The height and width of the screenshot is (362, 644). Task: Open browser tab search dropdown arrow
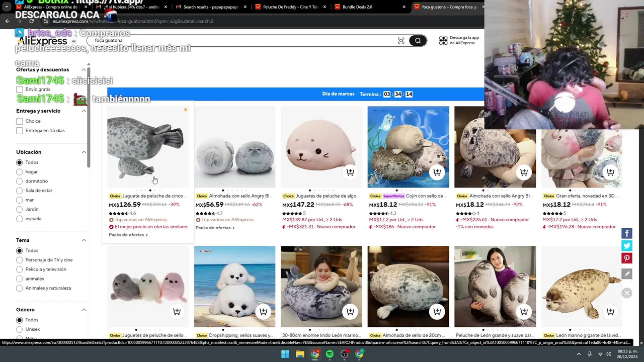pyautogui.click(x=7, y=7)
